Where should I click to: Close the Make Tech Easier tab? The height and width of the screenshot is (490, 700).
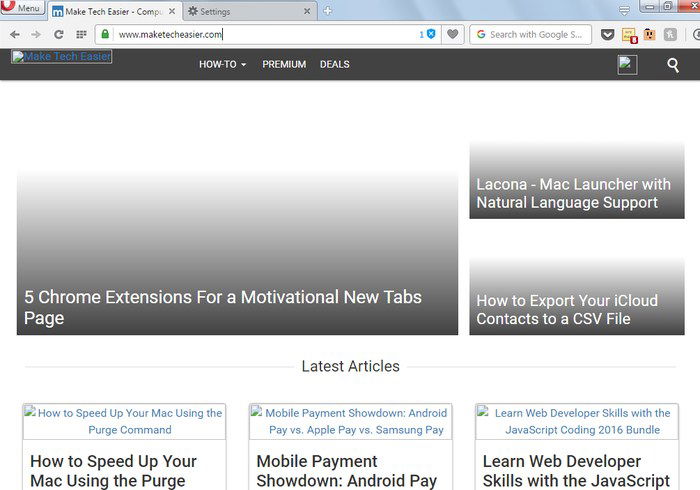[x=172, y=12]
